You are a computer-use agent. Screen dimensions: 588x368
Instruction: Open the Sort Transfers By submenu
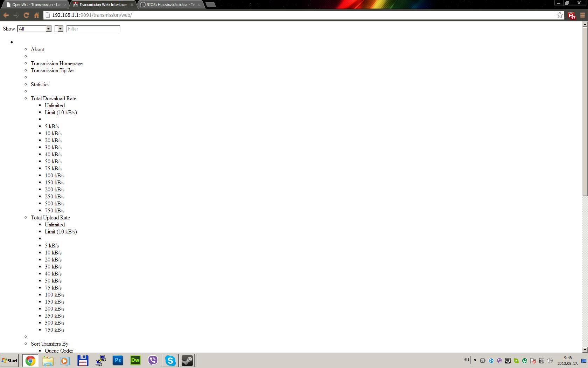point(49,344)
